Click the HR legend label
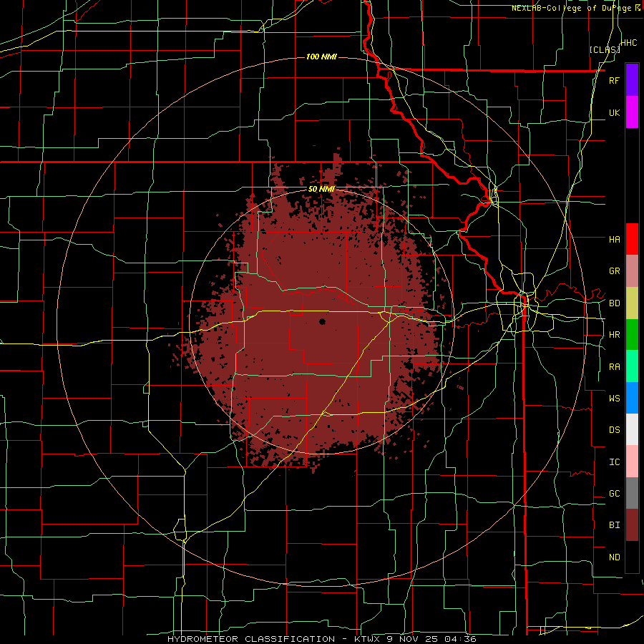Viewport: 644px width, 644px height. [614, 335]
